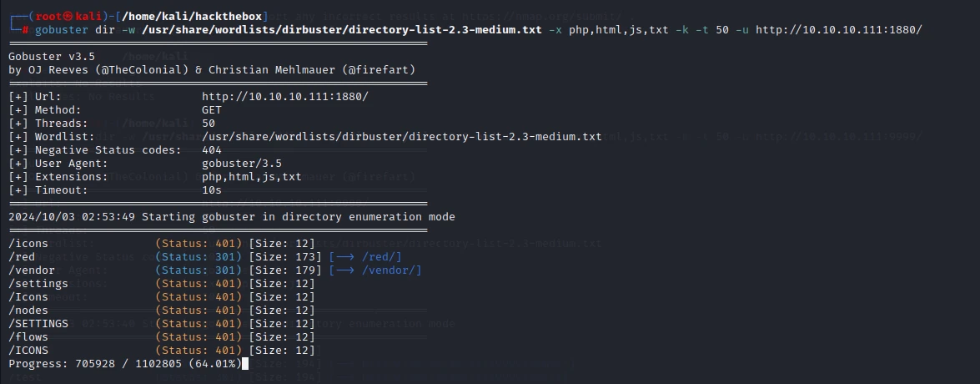Select the /nodes result entry

click(162, 311)
